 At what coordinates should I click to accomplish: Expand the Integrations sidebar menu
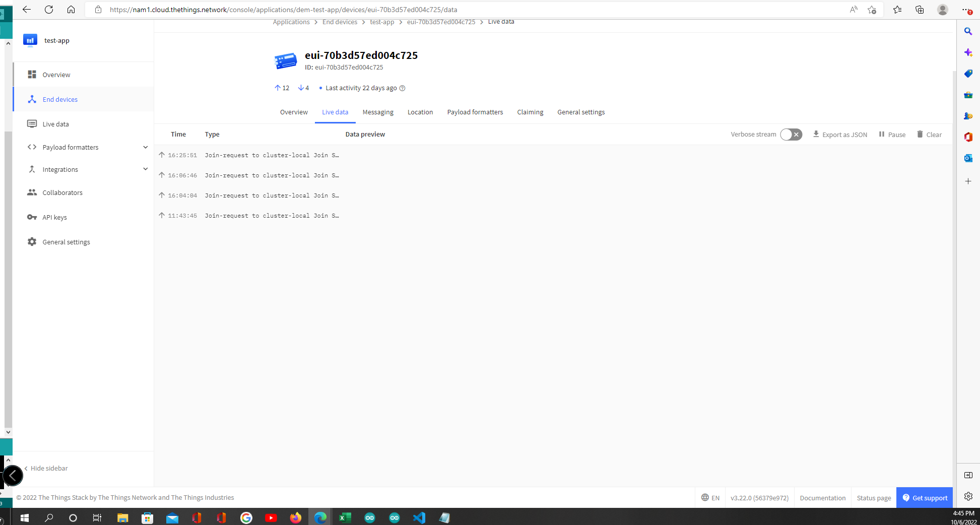(x=145, y=169)
